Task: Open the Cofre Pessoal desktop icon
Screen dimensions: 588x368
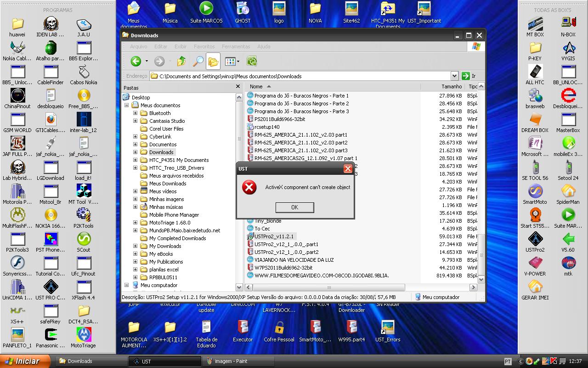Action: pyautogui.click(x=279, y=331)
